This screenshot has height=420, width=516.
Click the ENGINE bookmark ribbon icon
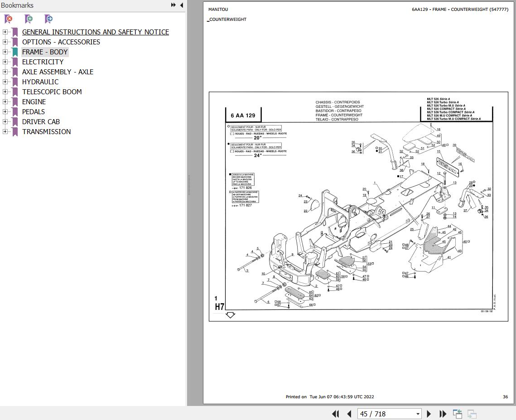pos(15,101)
